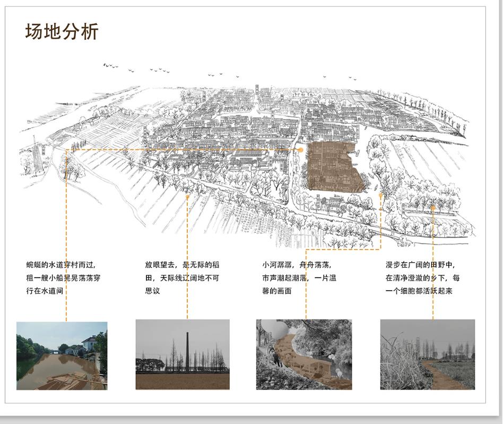
Task: Click the line "放眼望去，是无际的稻"
Action: click(x=183, y=265)
